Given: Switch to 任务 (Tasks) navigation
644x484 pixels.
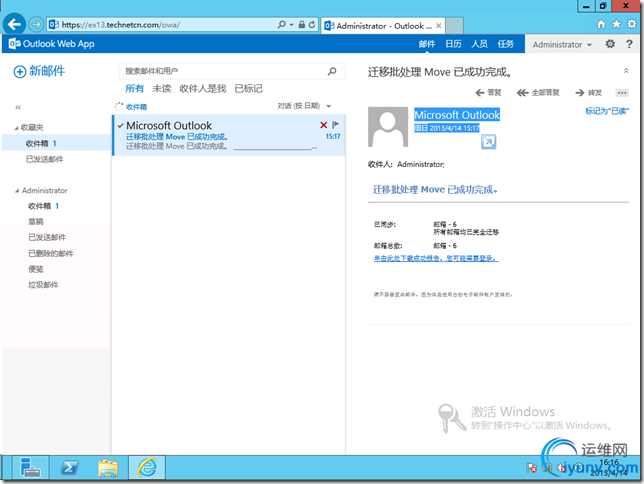Looking at the screenshot, I should click(506, 44).
